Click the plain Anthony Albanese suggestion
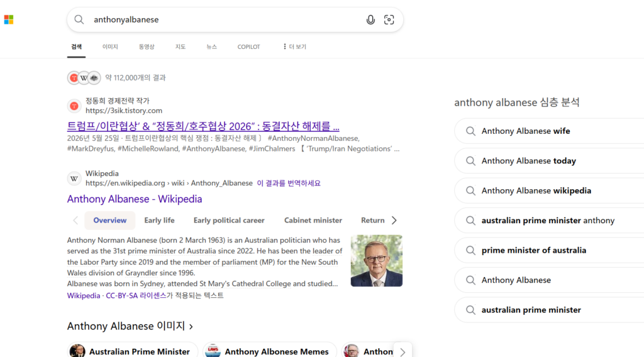 tap(549, 280)
